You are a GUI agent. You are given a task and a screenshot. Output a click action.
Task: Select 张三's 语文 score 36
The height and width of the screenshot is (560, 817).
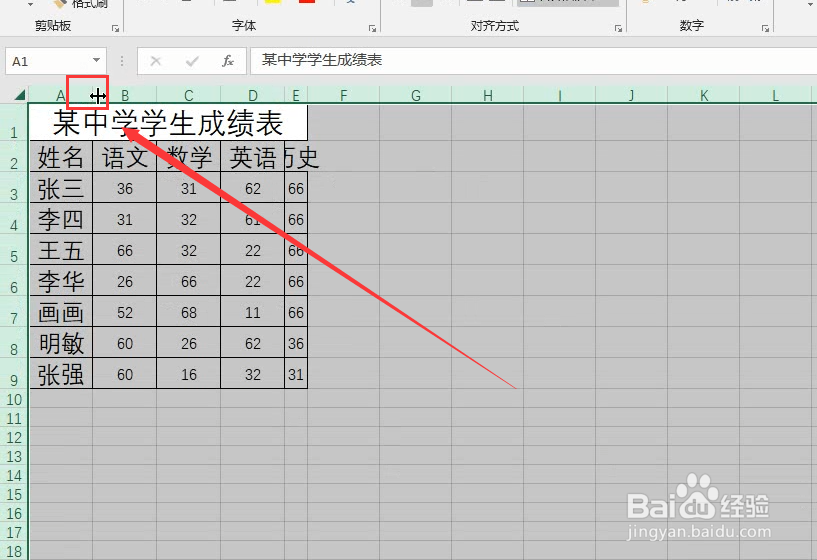click(125, 188)
